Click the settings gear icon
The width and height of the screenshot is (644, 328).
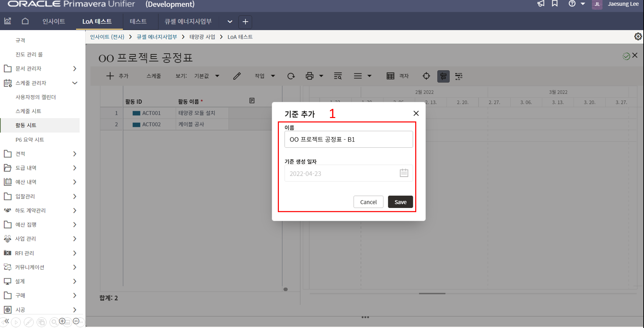pyautogui.click(x=638, y=37)
